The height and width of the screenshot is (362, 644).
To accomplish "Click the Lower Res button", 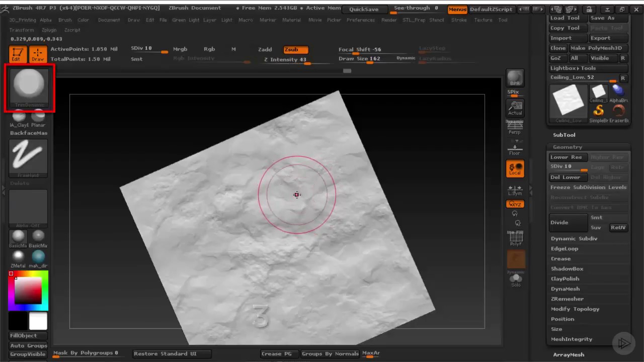I will click(x=568, y=157).
